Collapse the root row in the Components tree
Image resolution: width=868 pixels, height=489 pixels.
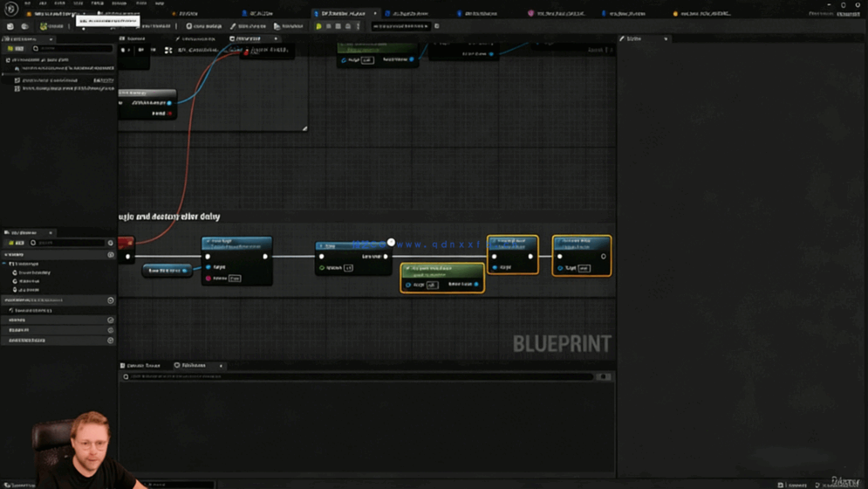tap(8, 60)
